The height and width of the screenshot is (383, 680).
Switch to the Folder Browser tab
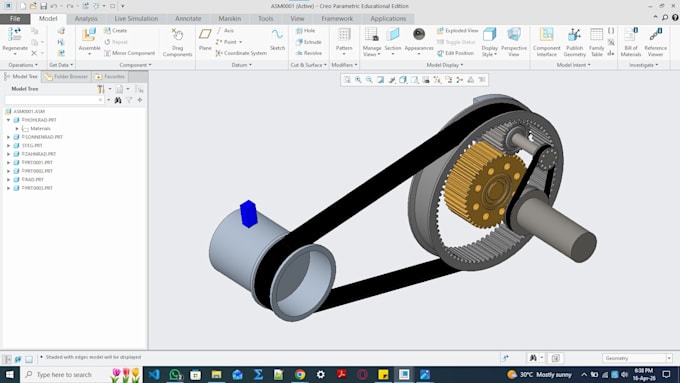point(66,77)
